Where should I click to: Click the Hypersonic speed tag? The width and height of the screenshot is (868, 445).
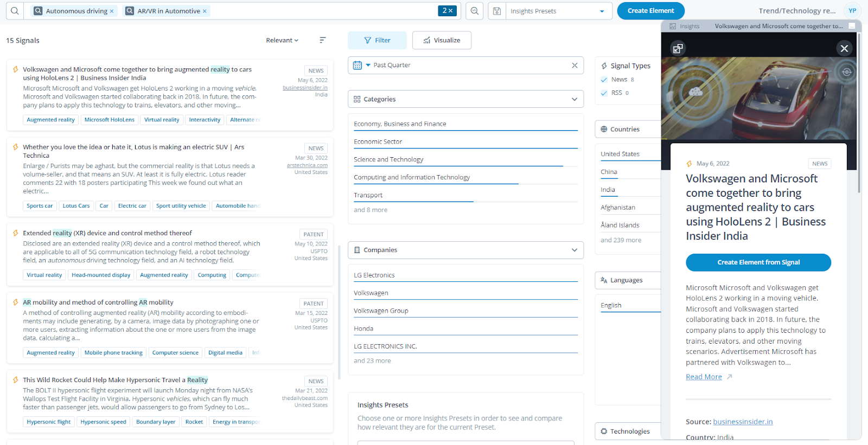[103, 422]
